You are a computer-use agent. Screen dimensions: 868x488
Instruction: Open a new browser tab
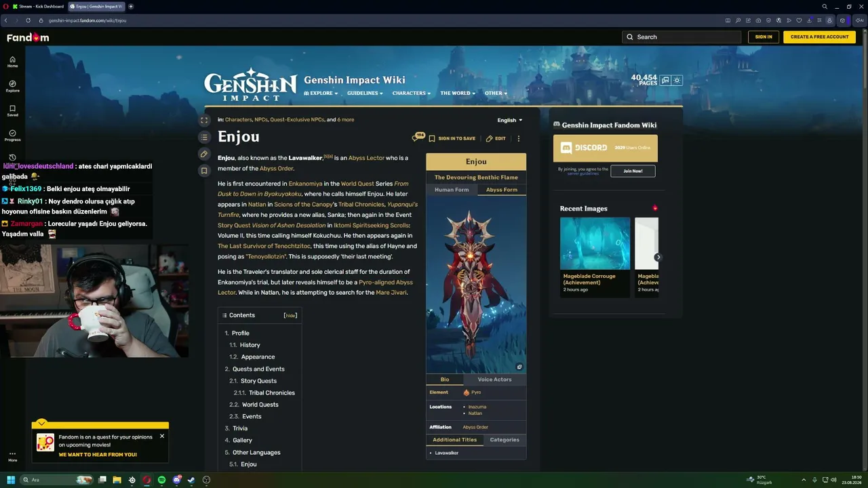click(131, 7)
